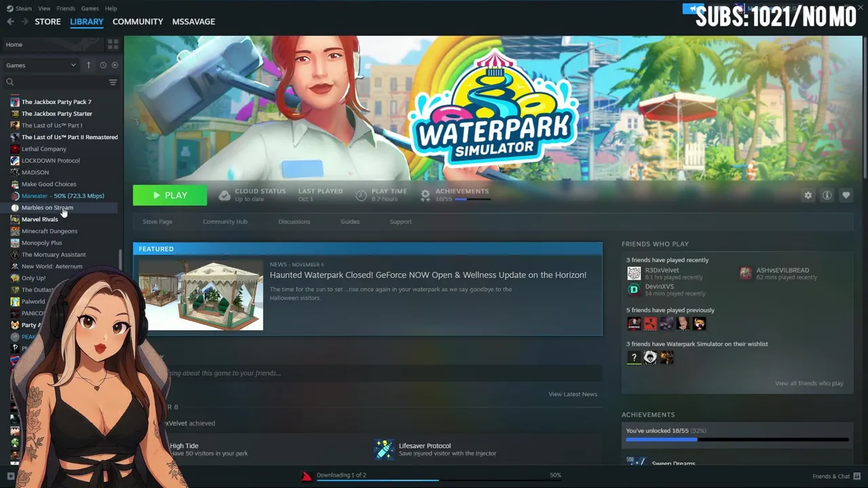
Task: Click the achievements gear icon
Action: pyautogui.click(x=425, y=195)
